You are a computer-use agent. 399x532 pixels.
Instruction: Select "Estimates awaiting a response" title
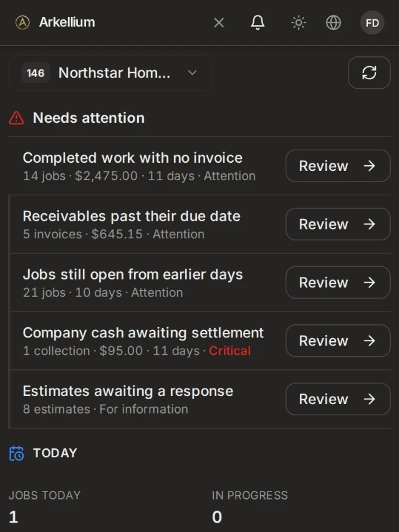coord(128,391)
